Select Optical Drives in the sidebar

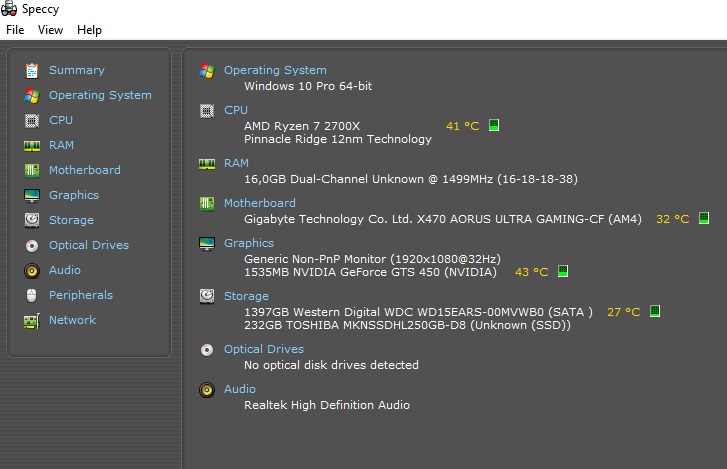coord(89,245)
